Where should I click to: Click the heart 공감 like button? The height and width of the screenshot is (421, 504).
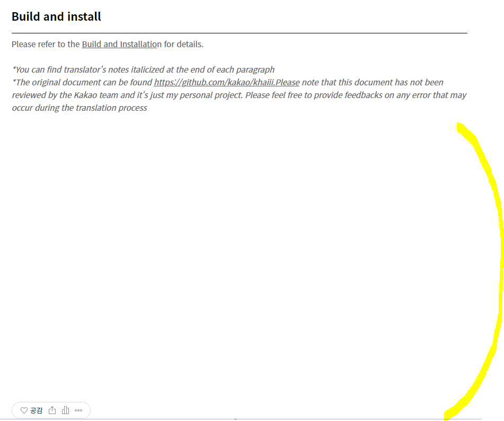coord(31,410)
